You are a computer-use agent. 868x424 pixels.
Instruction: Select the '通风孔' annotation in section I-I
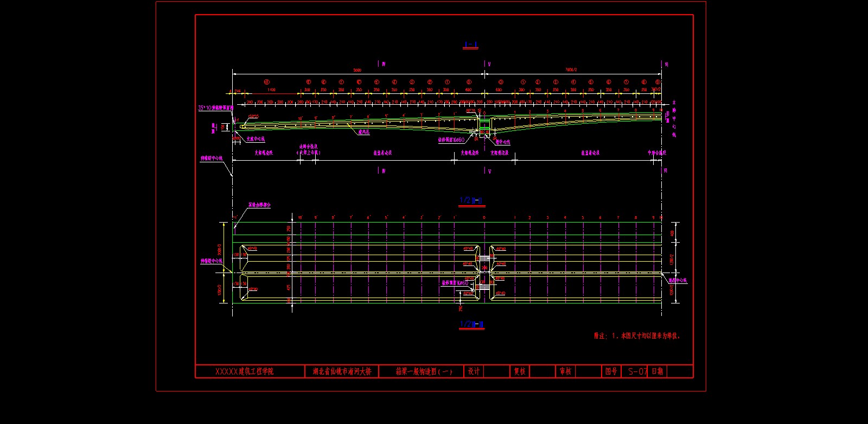363,131
